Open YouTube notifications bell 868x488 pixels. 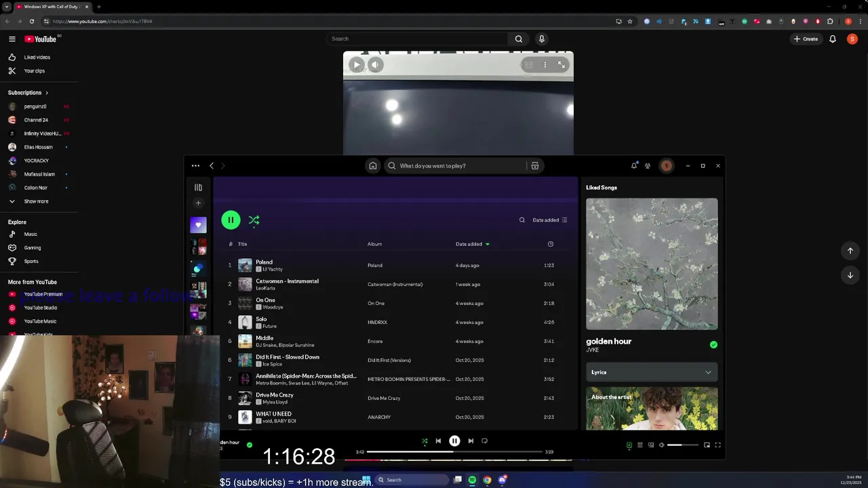coord(833,39)
